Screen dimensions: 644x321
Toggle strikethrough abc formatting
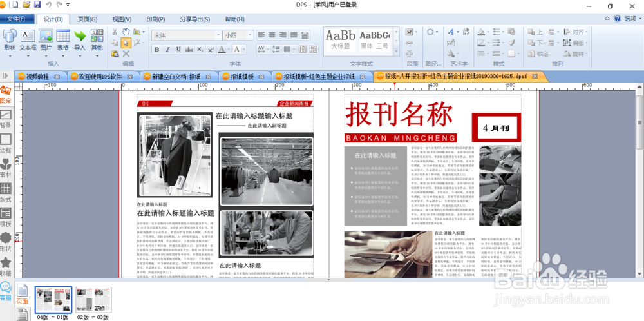point(189,50)
